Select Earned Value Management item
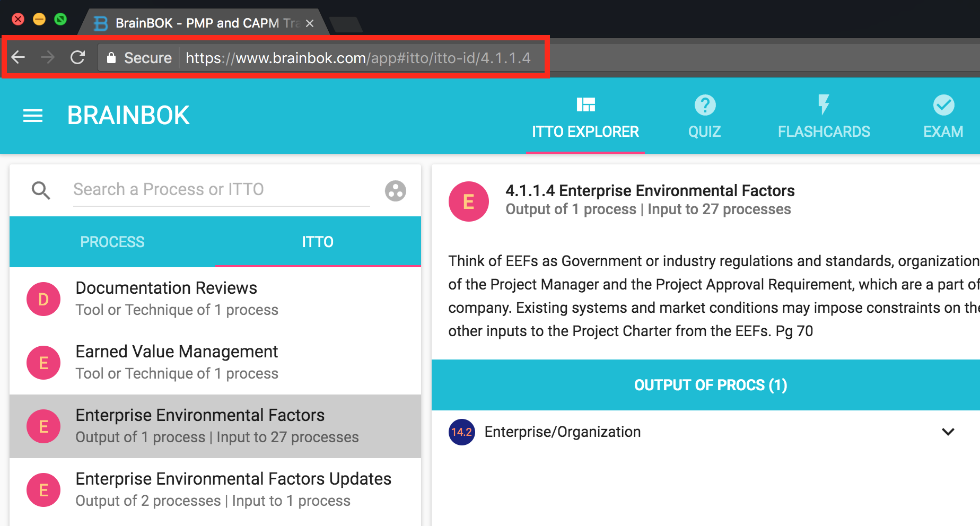 [x=215, y=363]
